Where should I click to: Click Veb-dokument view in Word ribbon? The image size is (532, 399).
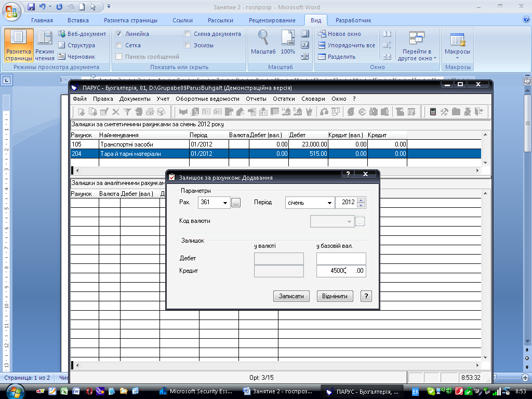pyautogui.click(x=82, y=34)
